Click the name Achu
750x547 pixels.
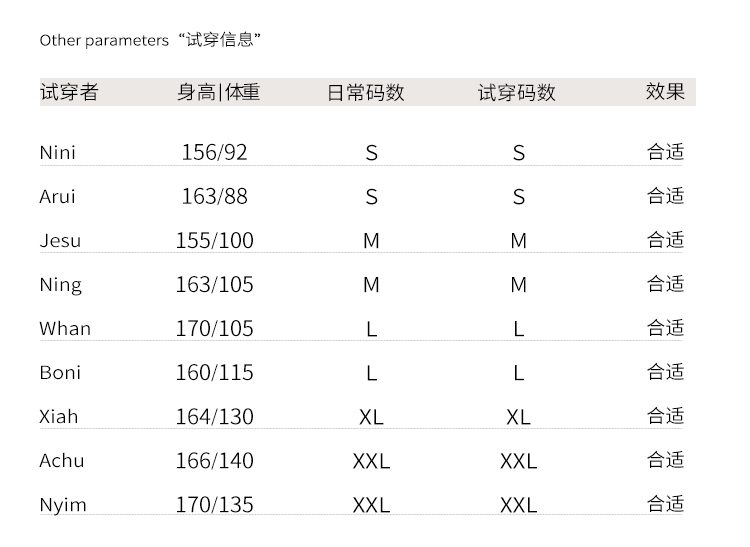(x=62, y=461)
